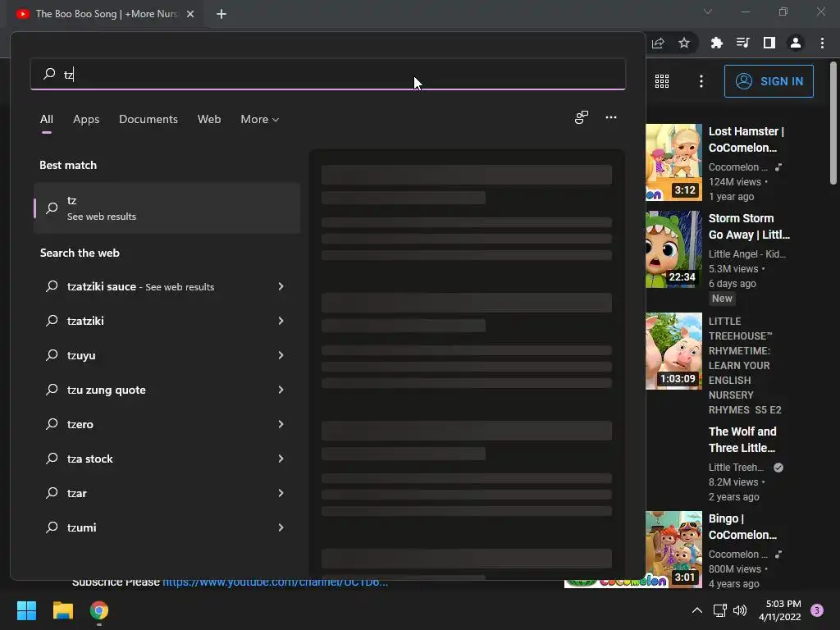The height and width of the screenshot is (630, 840).
Task: Click Bingo CoComelon video title
Action: (x=742, y=527)
